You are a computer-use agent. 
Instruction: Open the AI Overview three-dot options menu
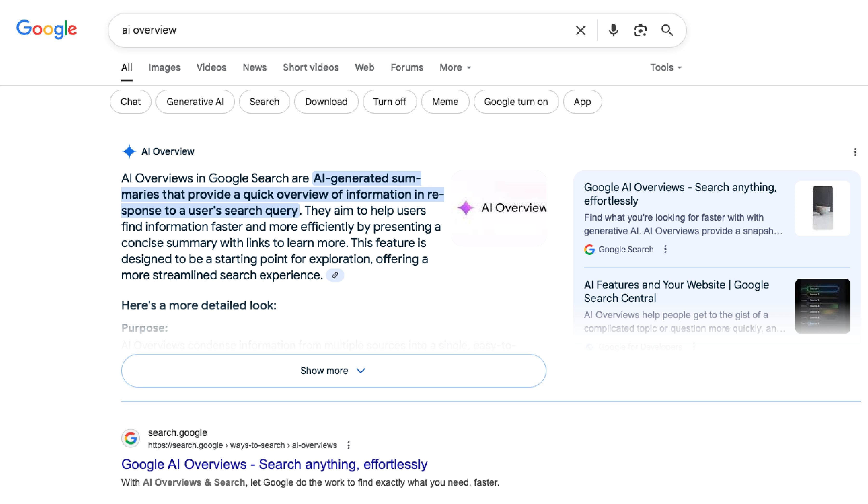855,152
